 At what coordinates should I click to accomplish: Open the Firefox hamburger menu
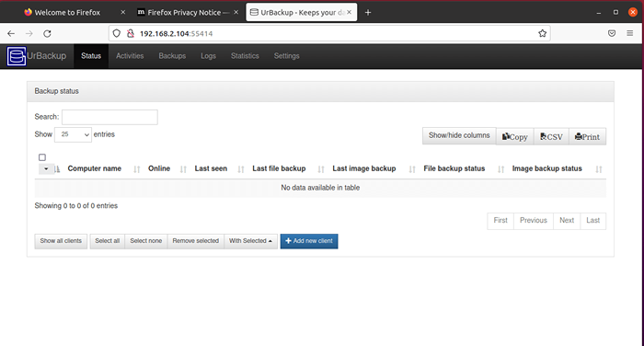[x=629, y=33]
